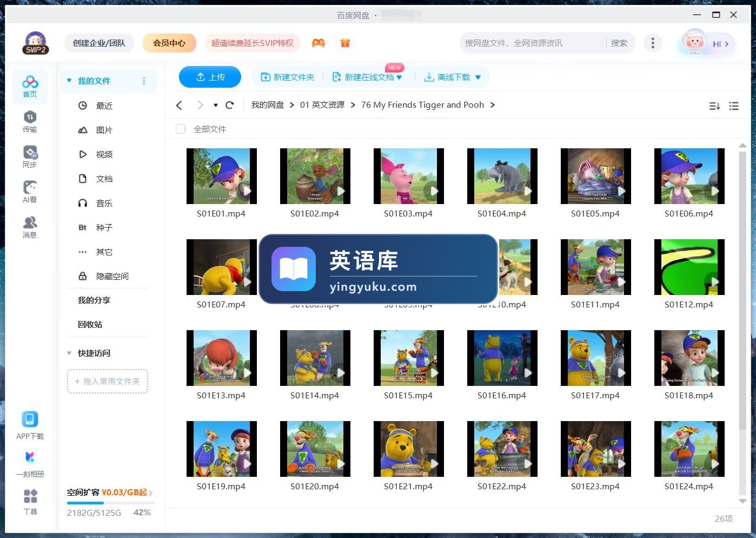Click 我的网盘 breadcrumb
This screenshot has height=538, width=756.
click(267, 105)
